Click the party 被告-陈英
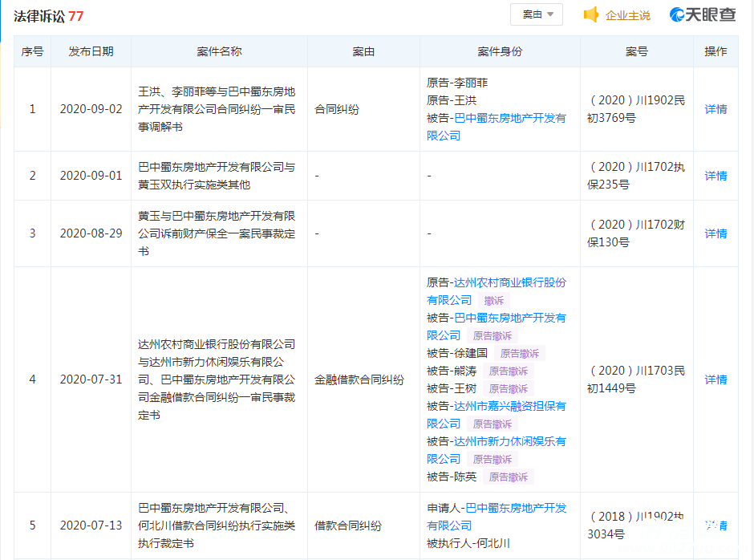Viewport: 754px width, 560px height. [452, 477]
